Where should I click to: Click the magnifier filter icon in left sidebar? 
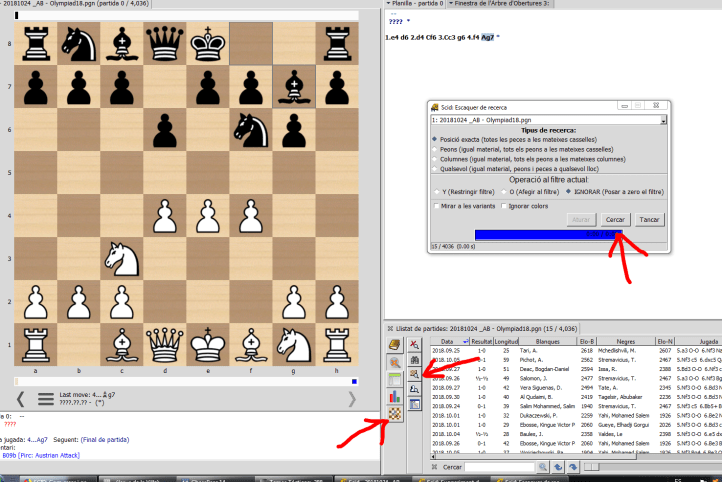coord(394,361)
